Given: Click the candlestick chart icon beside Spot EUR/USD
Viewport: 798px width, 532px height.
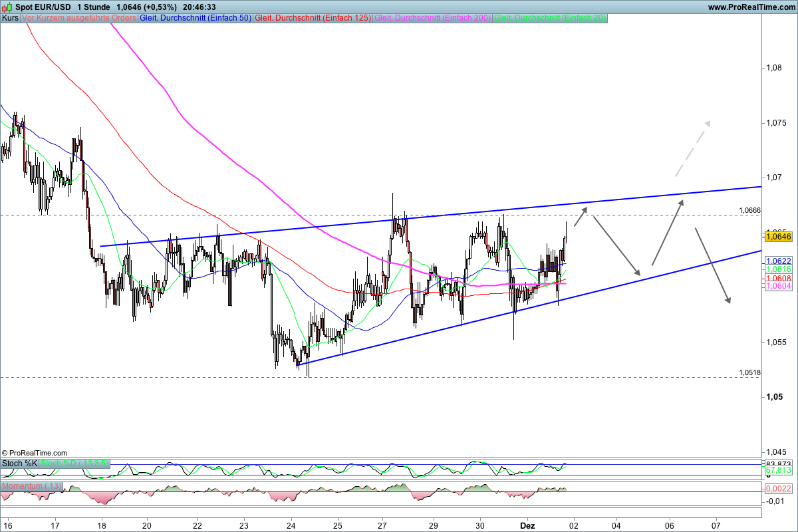Looking at the screenshot, I should click(x=7, y=7).
